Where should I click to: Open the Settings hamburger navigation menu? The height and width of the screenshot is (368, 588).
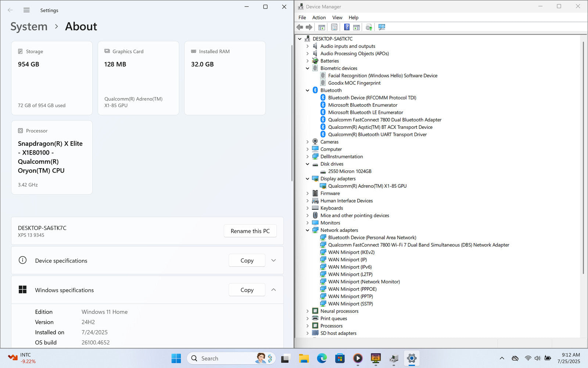point(26,10)
